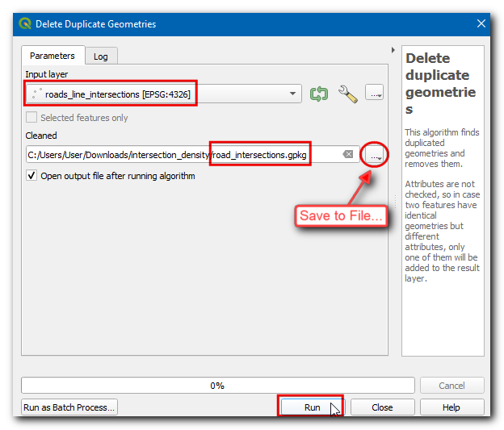Clear the Cleaned output path field
Screen dimensions: 504x430
pyautogui.click(x=346, y=154)
